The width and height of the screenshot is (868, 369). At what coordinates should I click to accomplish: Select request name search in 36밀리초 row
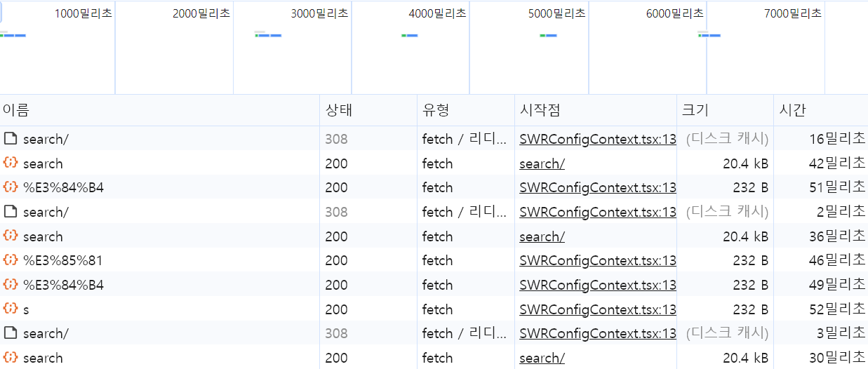pyautogui.click(x=43, y=236)
